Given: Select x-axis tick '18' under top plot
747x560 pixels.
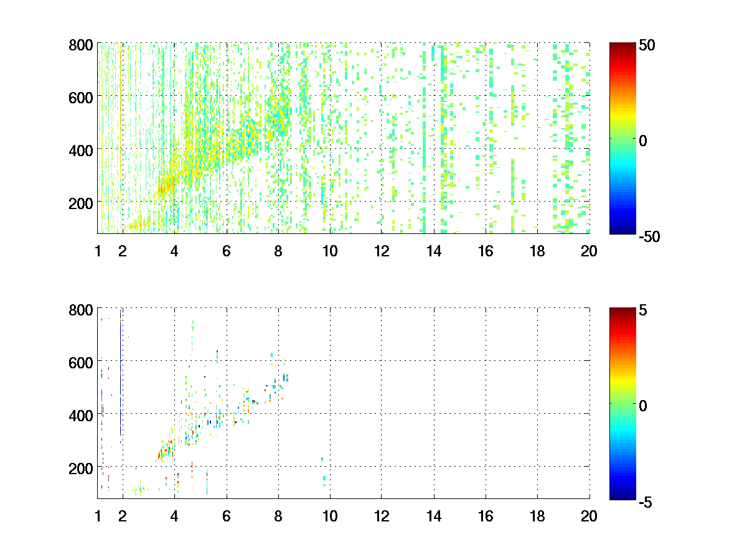Looking at the screenshot, I should click(537, 251).
